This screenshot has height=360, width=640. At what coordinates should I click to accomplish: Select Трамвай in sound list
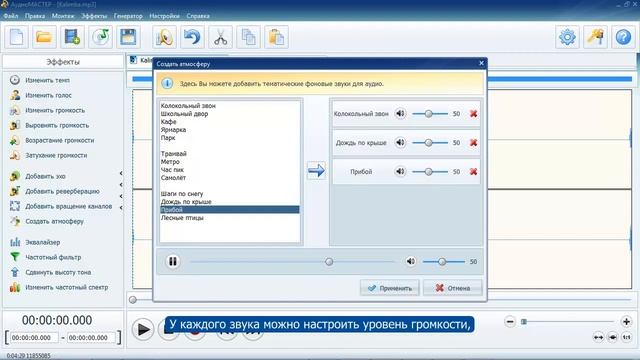(173, 153)
